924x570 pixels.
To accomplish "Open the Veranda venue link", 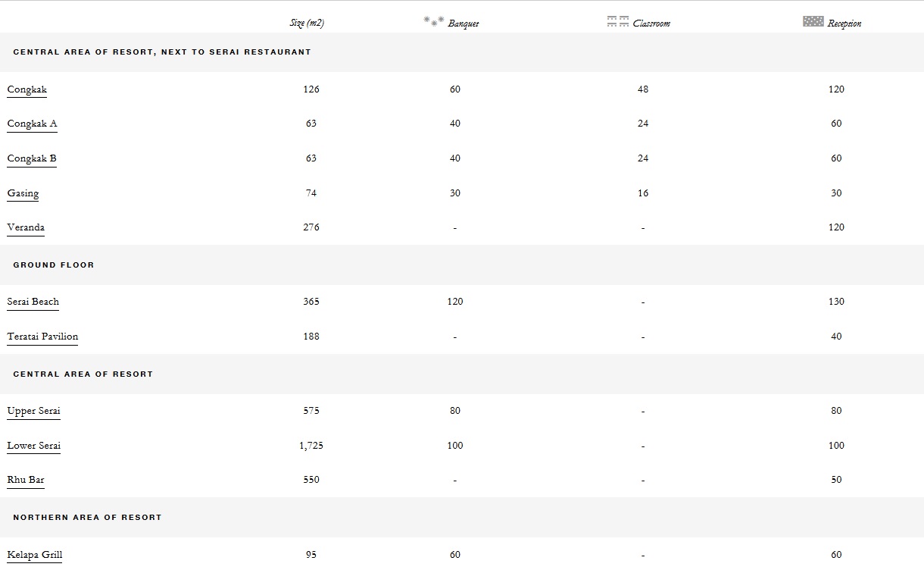I will click(x=26, y=227).
